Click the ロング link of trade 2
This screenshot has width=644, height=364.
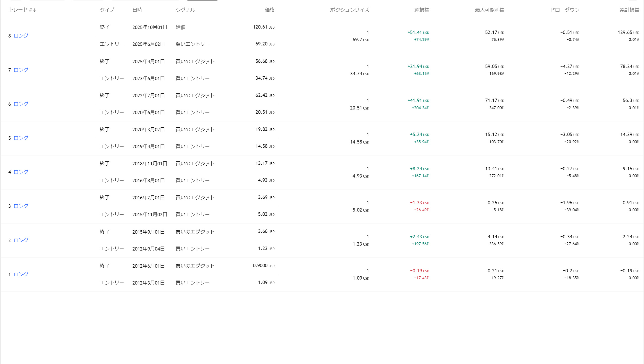point(21,240)
